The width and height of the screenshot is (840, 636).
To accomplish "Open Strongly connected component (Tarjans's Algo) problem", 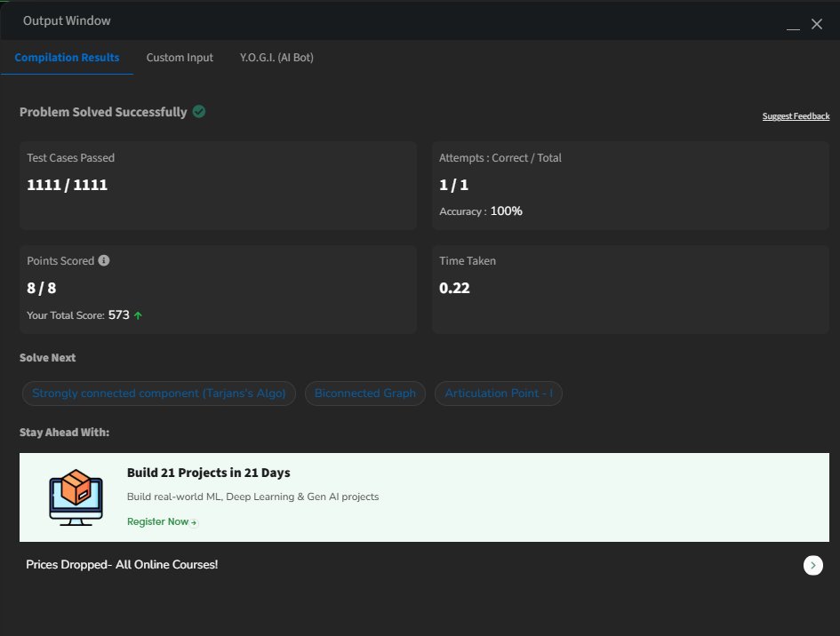I will [x=158, y=394].
